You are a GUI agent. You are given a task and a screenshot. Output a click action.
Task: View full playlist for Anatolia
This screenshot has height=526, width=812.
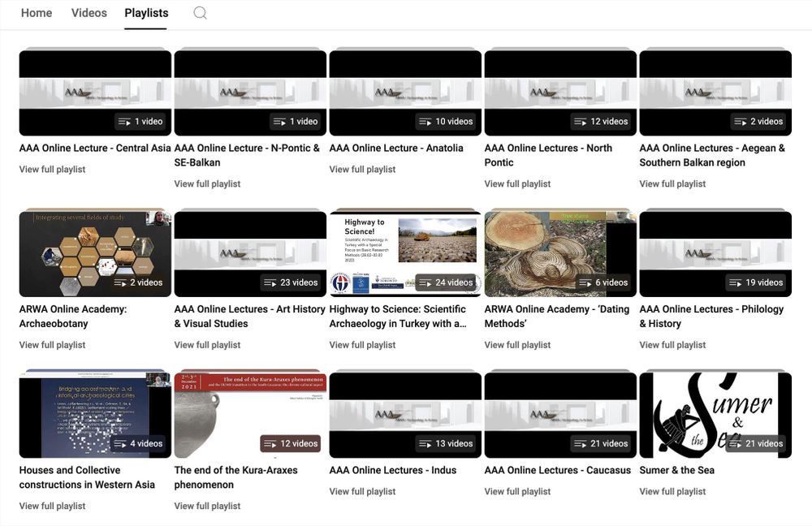point(362,170)
